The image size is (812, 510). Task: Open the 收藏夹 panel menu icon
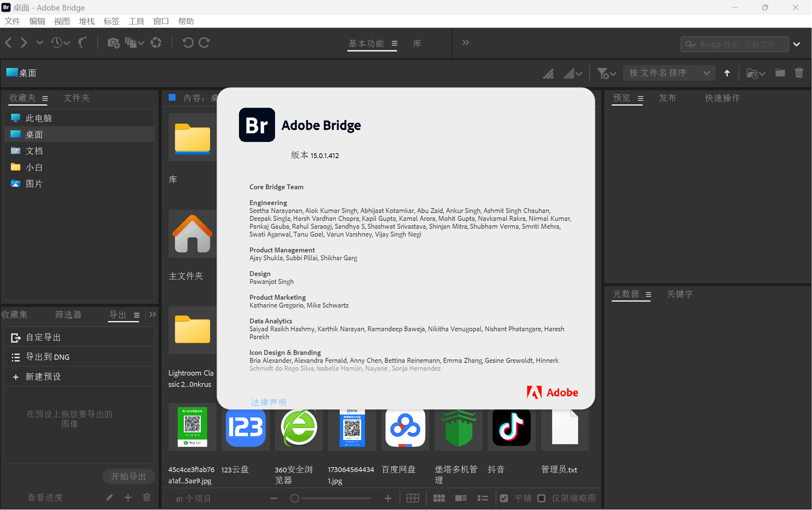[x=45, y=99]
